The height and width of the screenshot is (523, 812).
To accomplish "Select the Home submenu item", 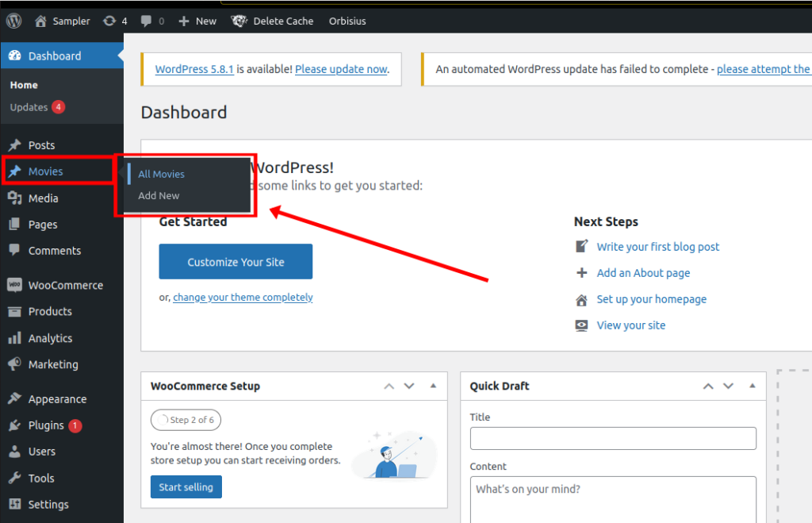I will pyautogui.click(x=24, y=85).
